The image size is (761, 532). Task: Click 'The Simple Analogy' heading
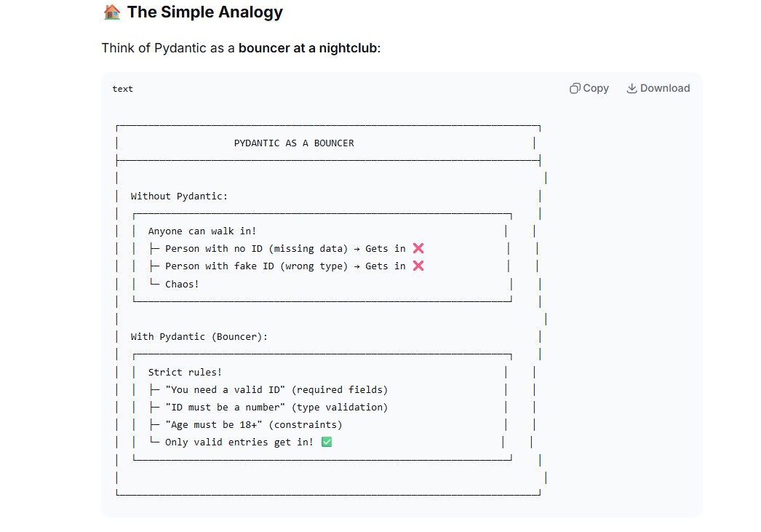click(x=205, y=12)
